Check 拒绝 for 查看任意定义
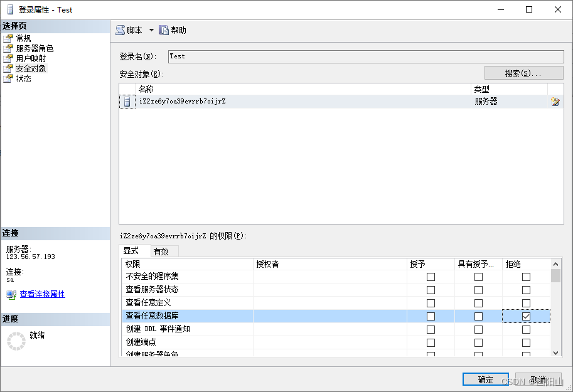Viewport: 573px width, 392px height. coord(526,303)
